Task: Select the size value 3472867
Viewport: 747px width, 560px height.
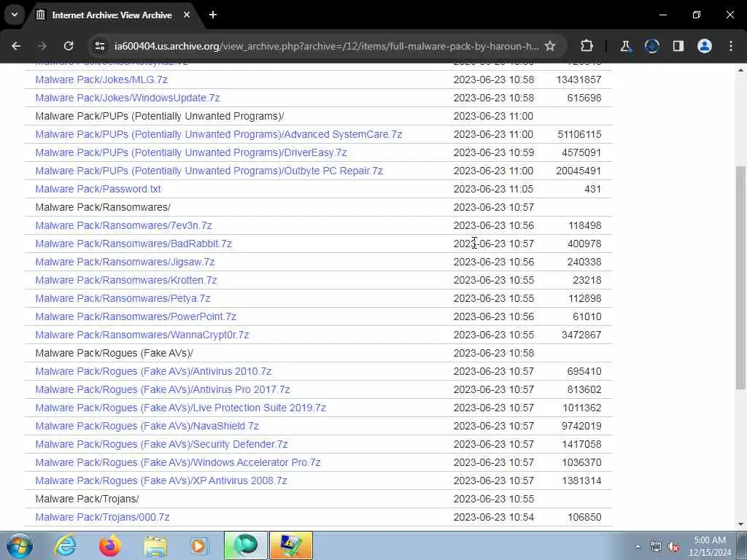Action: 581,335
